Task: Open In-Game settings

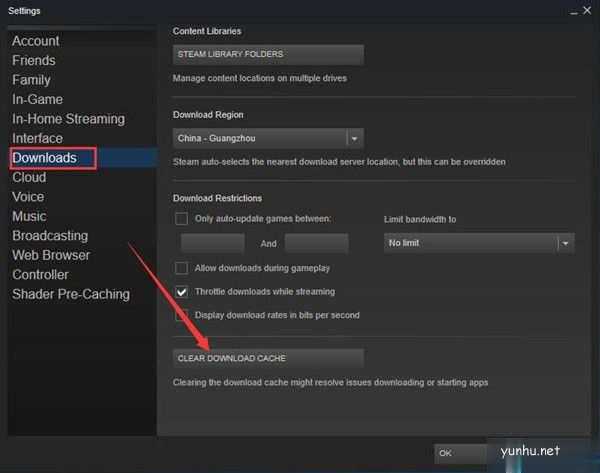Action: point(37,99)
